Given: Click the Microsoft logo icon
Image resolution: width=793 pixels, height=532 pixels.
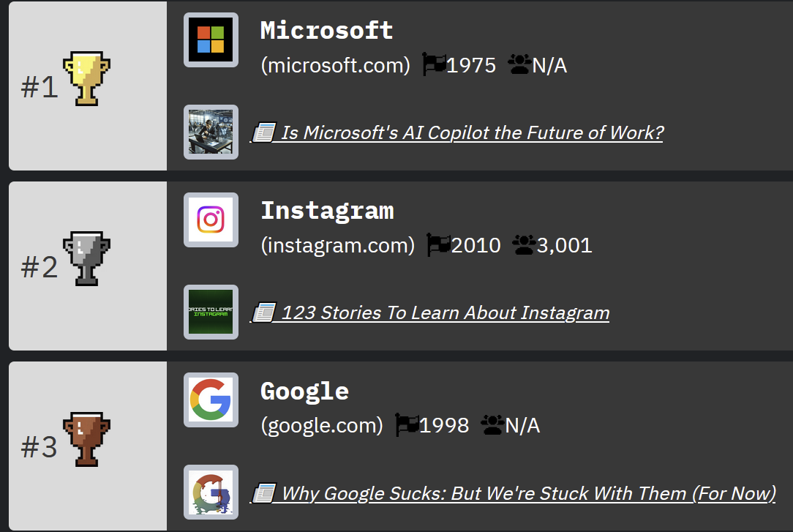Looking at the screenshot, I should click(211, 40).
